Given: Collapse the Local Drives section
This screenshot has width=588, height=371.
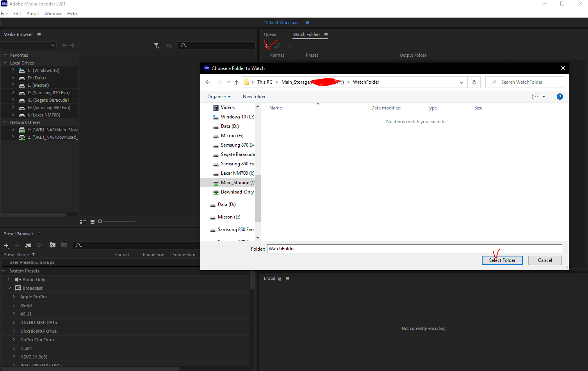Looking at the screenshot, I should (x=5, y=63).
